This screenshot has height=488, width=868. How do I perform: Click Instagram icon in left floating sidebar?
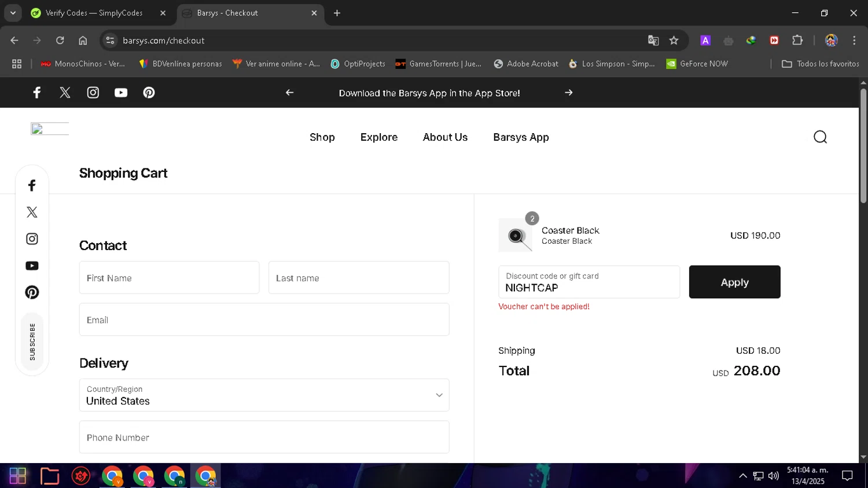point(32,239)
